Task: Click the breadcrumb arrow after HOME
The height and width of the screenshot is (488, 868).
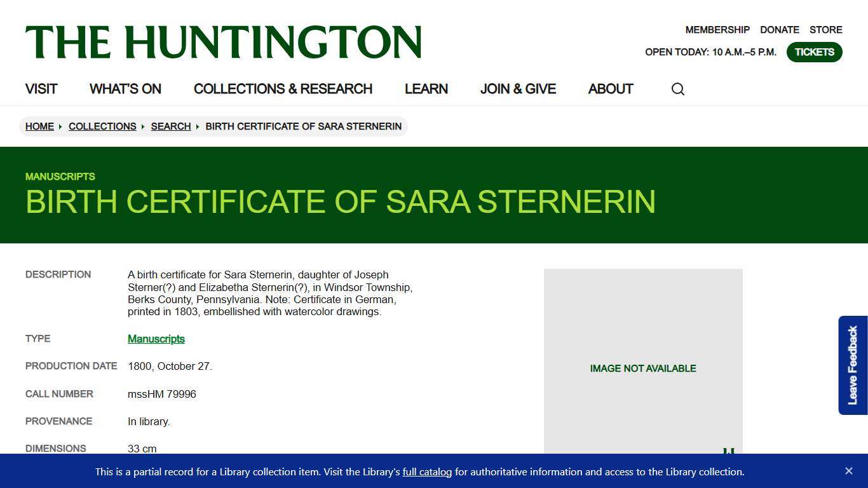Action: (60, 126)
